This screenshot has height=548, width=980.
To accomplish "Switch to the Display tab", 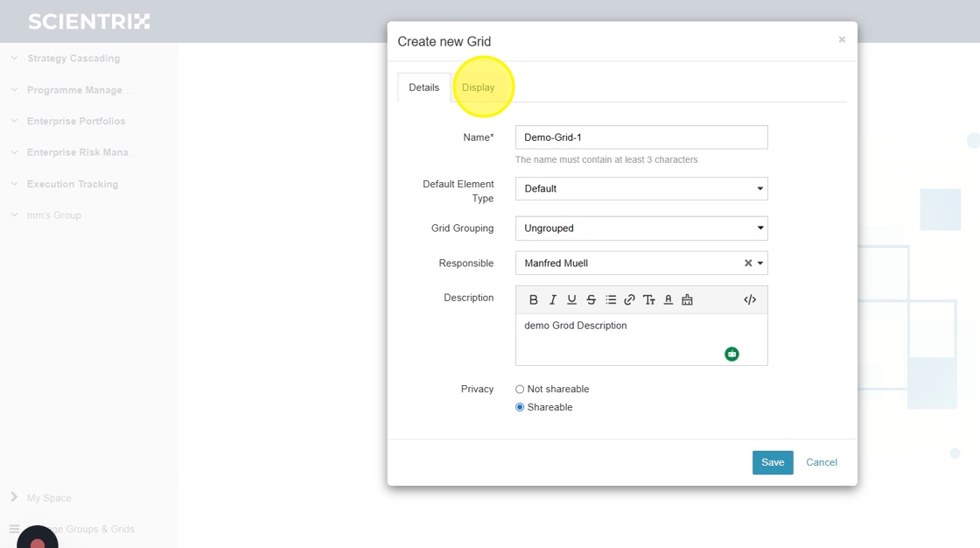I will click(x=479, y=88).
